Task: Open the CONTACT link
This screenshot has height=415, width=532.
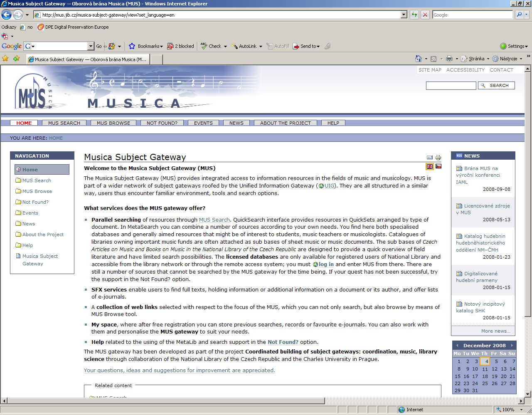Action: point(501,70)
